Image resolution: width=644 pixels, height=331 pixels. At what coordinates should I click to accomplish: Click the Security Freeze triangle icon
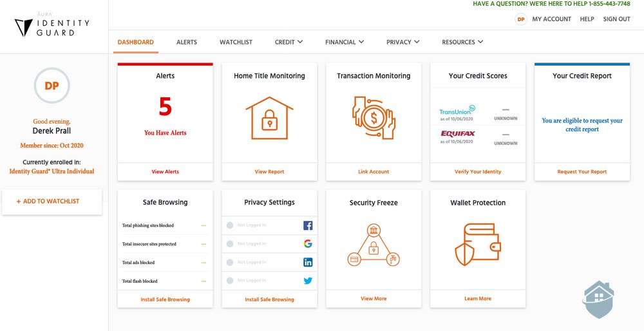tap(374, 247)
